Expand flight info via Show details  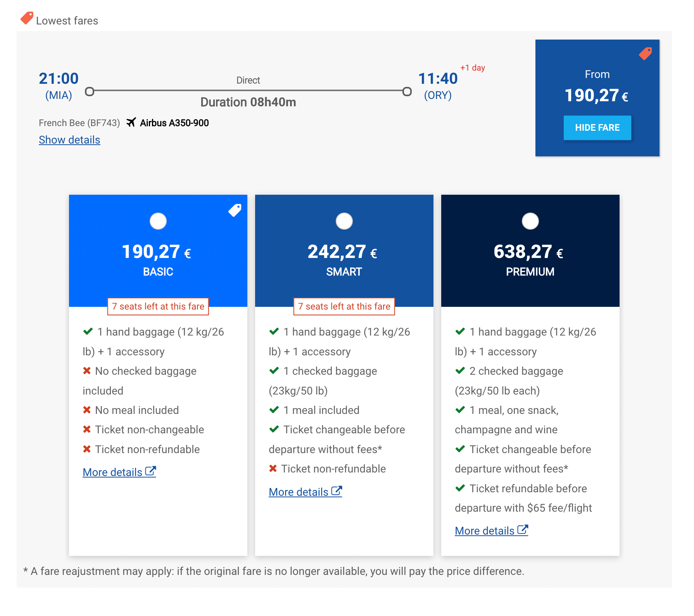click(x=69, y=140)
